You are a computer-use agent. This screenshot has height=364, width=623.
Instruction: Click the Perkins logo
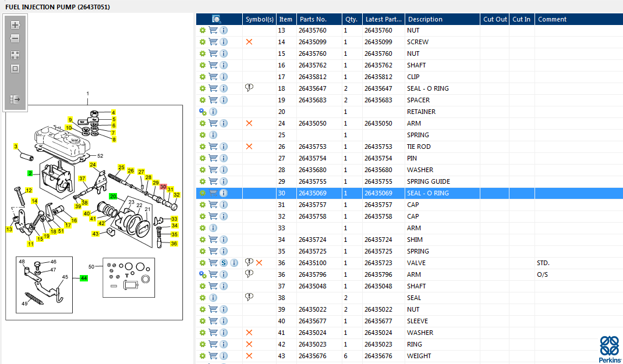tap(609, 349)
